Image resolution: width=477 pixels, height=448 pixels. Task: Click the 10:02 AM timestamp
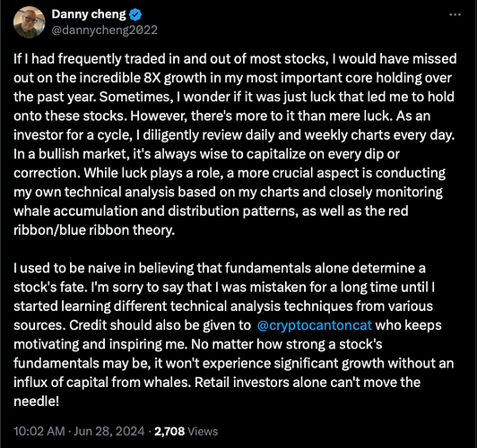pos(39,431)
